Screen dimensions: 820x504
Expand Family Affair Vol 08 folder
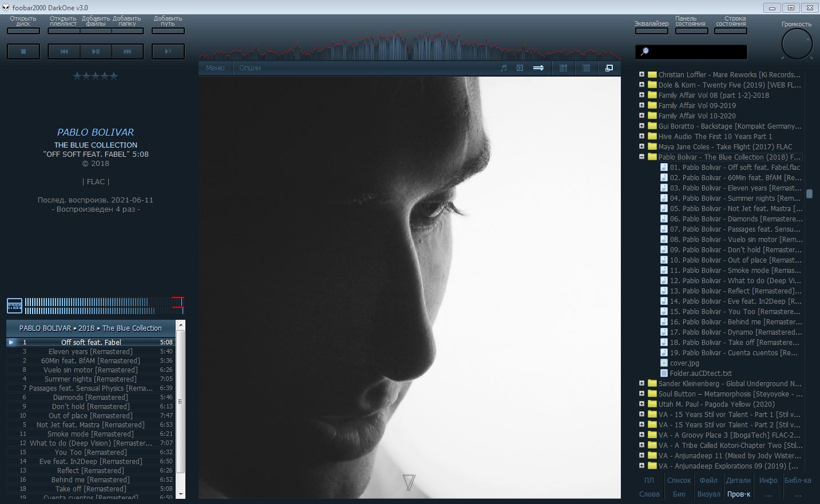click(x=641, y=95)
